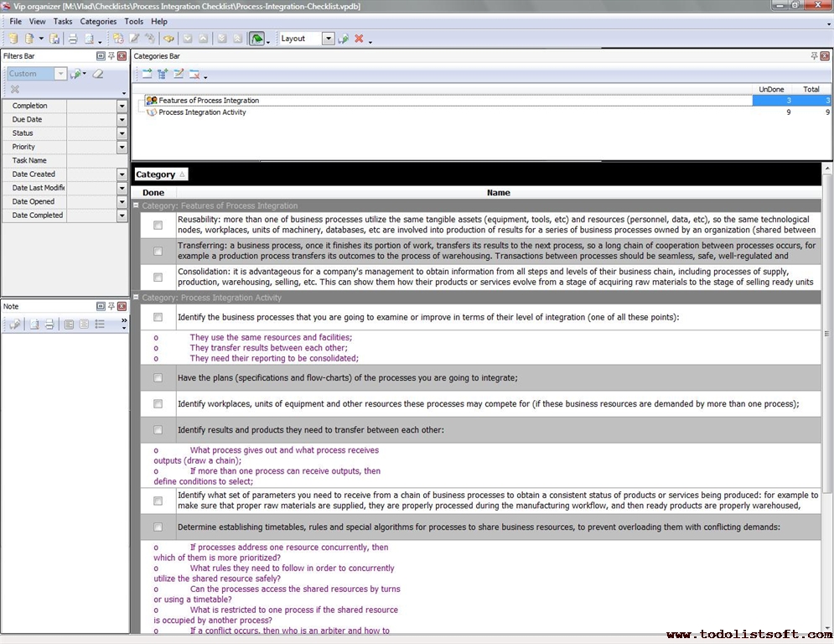The height and width of the screenshot is (644, 834).
Task: Select Process Integration Activity in category tree
Action: click(x=202, y=112)
